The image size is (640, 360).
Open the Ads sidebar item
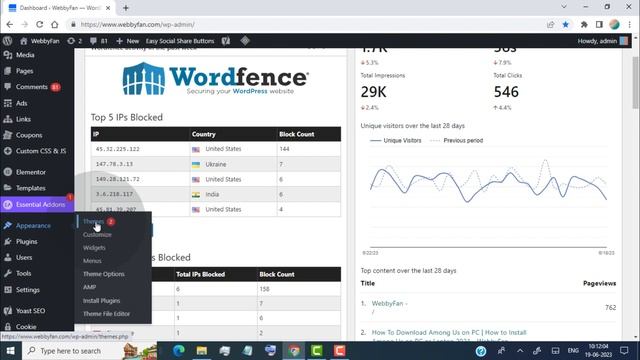[x=21, y=103]
